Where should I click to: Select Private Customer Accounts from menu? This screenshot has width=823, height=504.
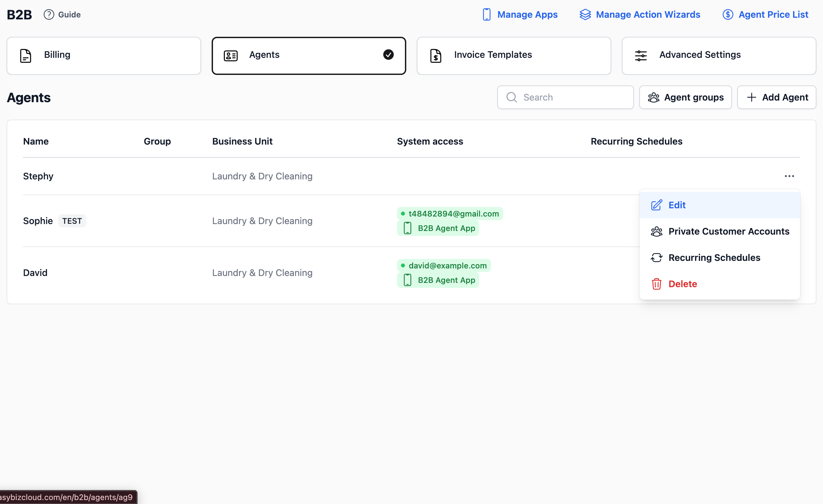click(x=728, y=231)
